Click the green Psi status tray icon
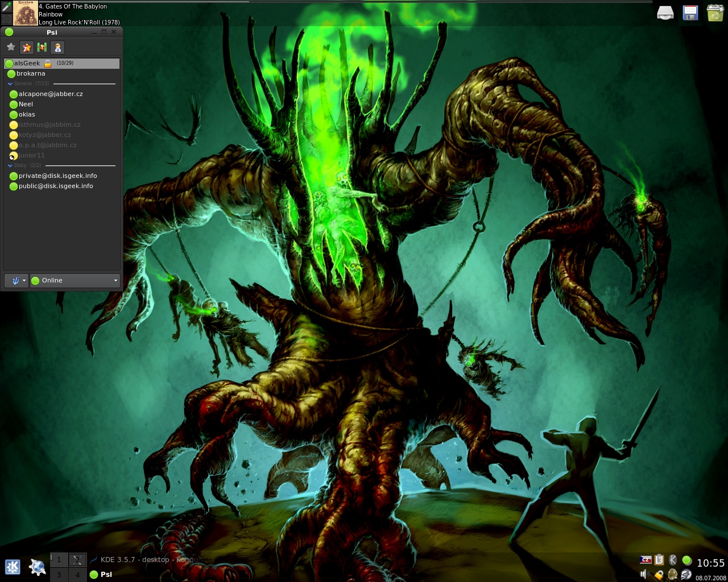This screenshot has height=582, width=728. (x=686, y=560)
